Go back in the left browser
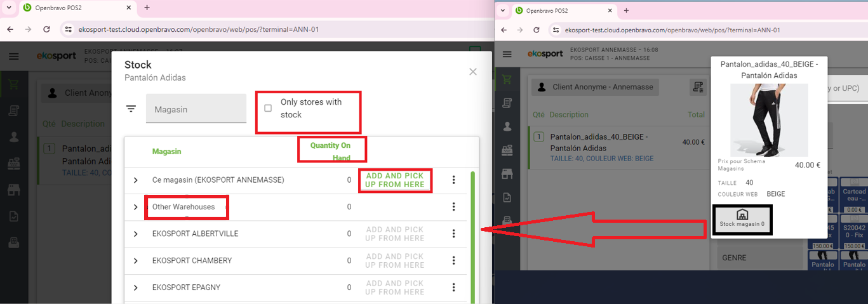The height and width of the screenshot is (304, 868). [x=10, y=29]
